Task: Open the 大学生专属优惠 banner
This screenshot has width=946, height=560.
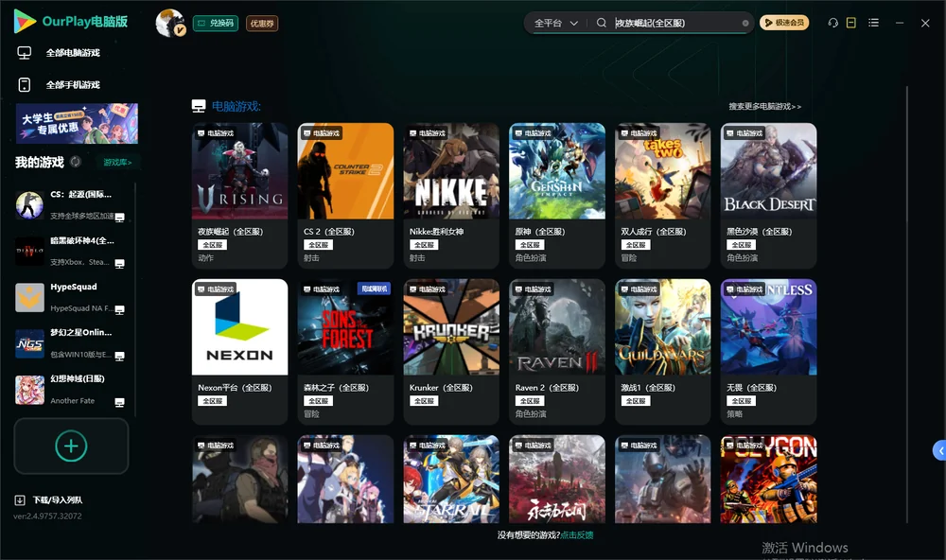Action: [77, 124]
